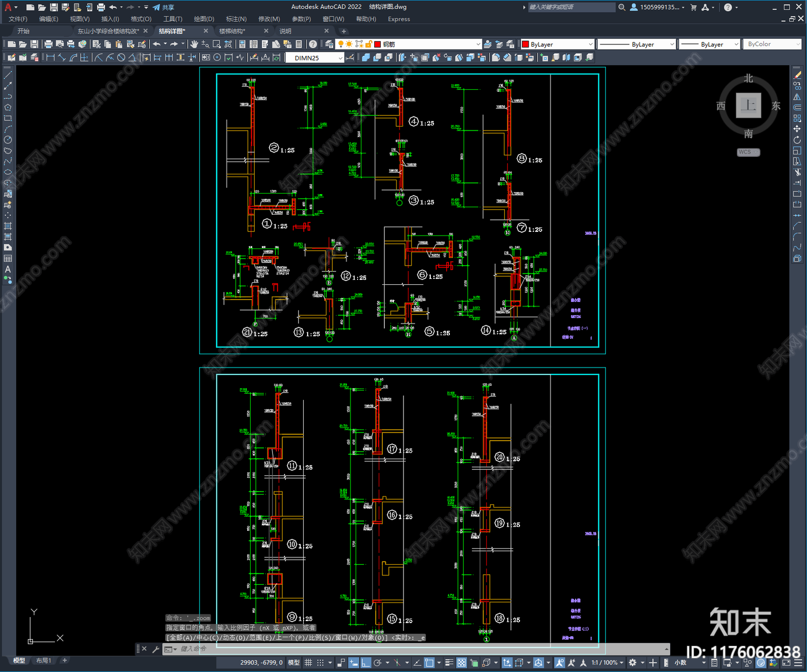Toggle Ortho mode in status bar
This screenshot has height=672, width=807.
pyautogui.click(x=366, y=662)
